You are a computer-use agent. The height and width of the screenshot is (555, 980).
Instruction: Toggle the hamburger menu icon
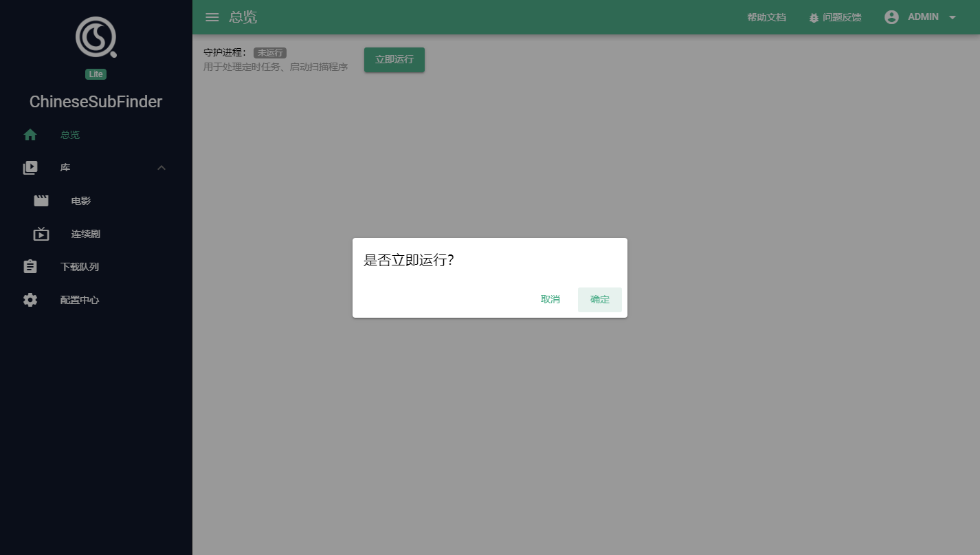[212, 17]
